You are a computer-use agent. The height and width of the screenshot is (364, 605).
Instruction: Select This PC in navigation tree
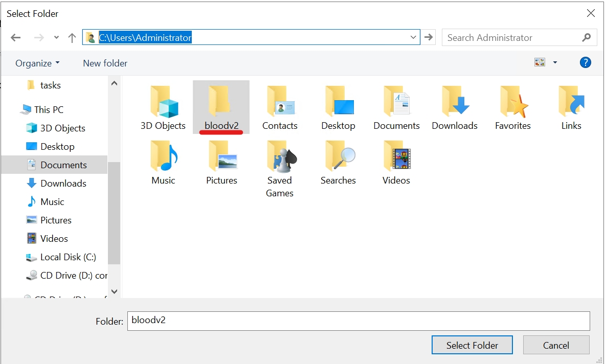(x=49, y=109)
